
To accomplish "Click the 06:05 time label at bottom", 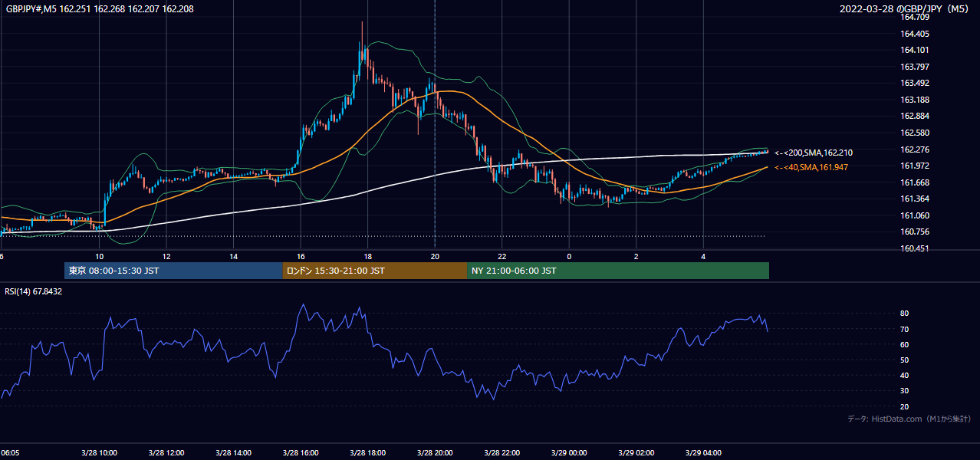I will coord(10,453).
